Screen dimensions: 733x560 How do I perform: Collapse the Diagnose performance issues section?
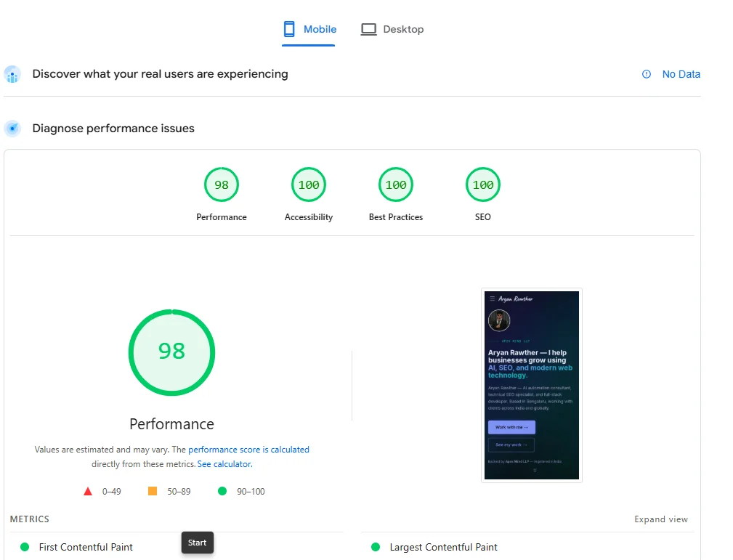coord(113,129)
